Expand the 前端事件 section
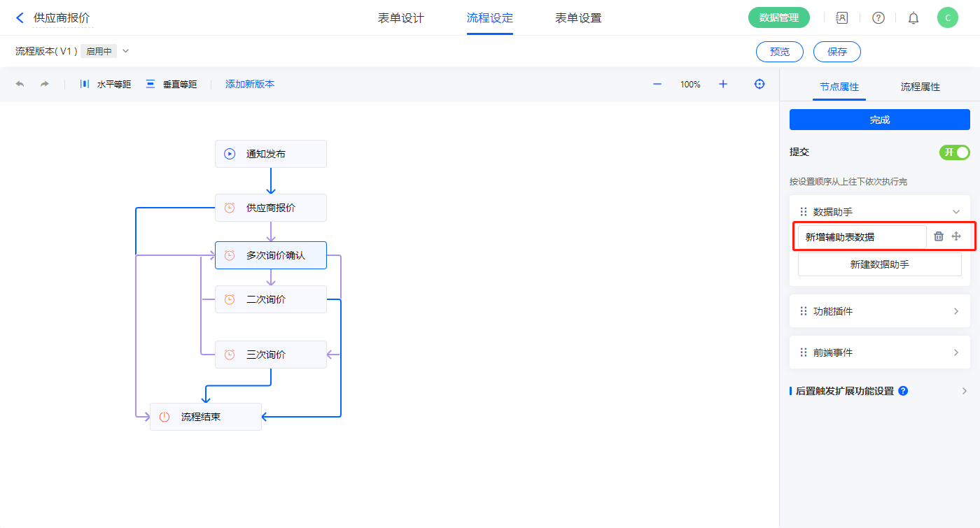This screenshot has width=980, height=528. pyautogui.click(x=956, y=352)
